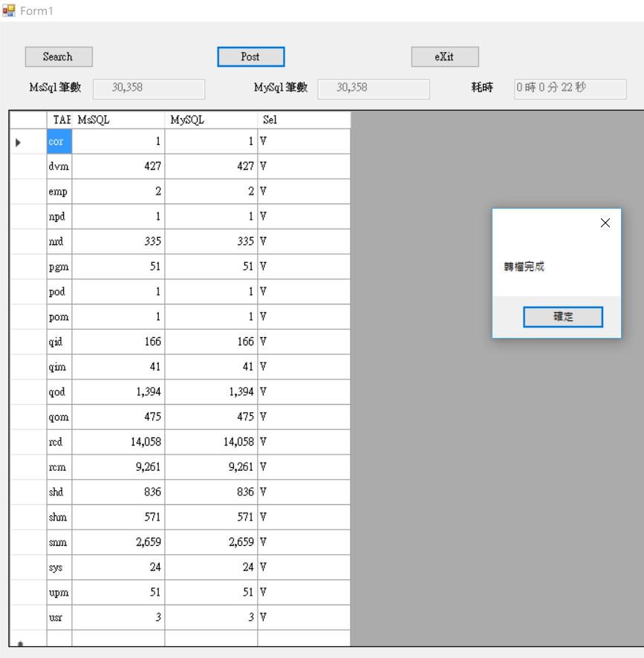Image resolution: width=644 pixels, height=658 pixels.
Task: Click the MsSQL value 427 in dvm row
Action: coord(118,166)
